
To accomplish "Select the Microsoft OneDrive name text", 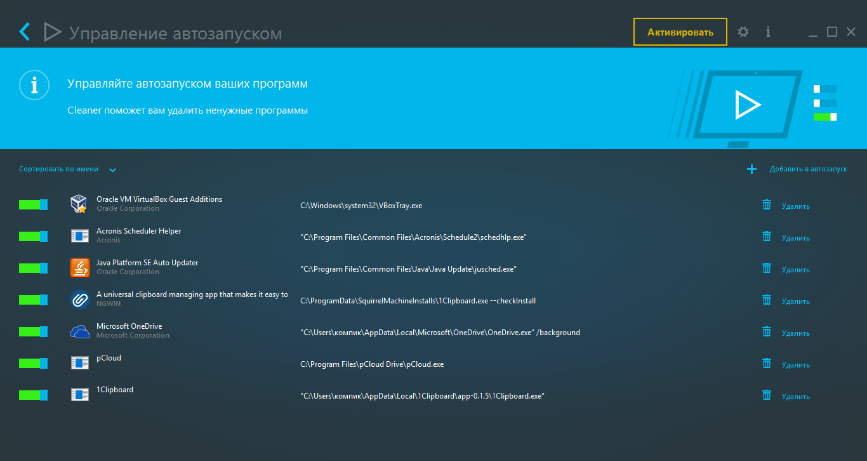I will coord(129,326).
